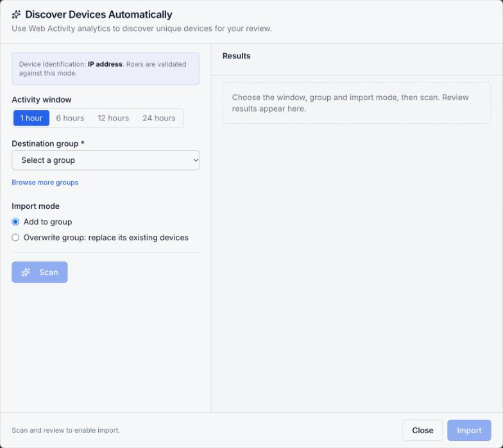
Task: Follow the Browse more groups link
Action: coord(45,182)
